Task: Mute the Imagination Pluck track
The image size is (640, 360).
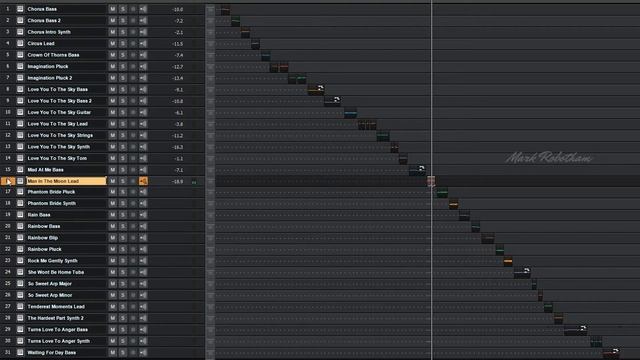Action: 112,66
